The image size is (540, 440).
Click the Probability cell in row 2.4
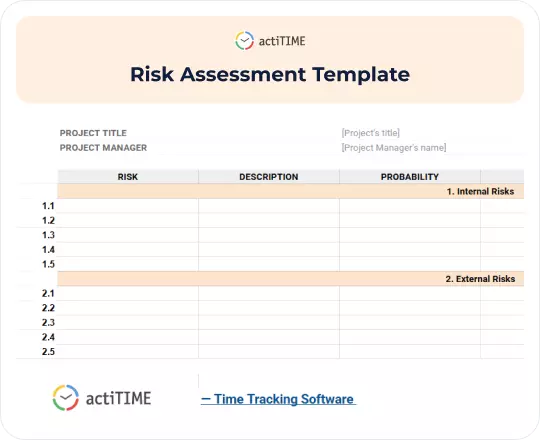coord(410,337)
